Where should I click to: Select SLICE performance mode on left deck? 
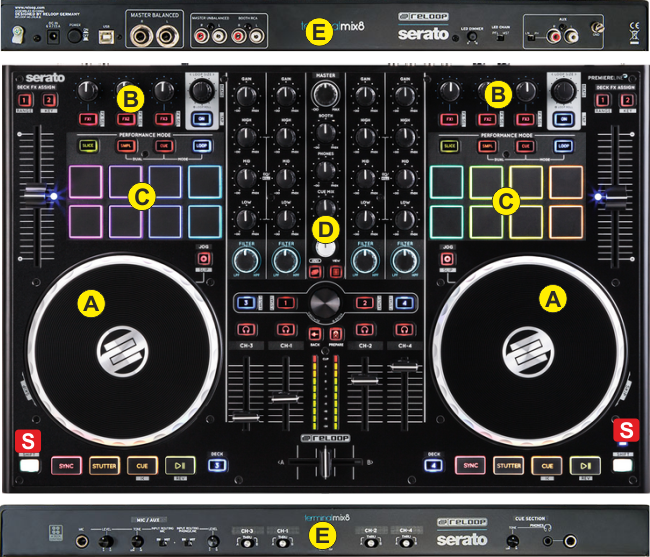pos(88,145)
